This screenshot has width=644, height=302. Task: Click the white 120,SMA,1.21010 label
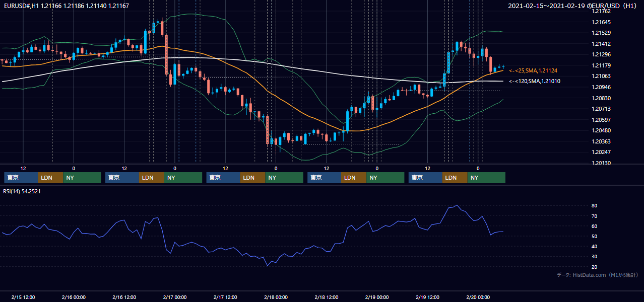pos(535,81)
